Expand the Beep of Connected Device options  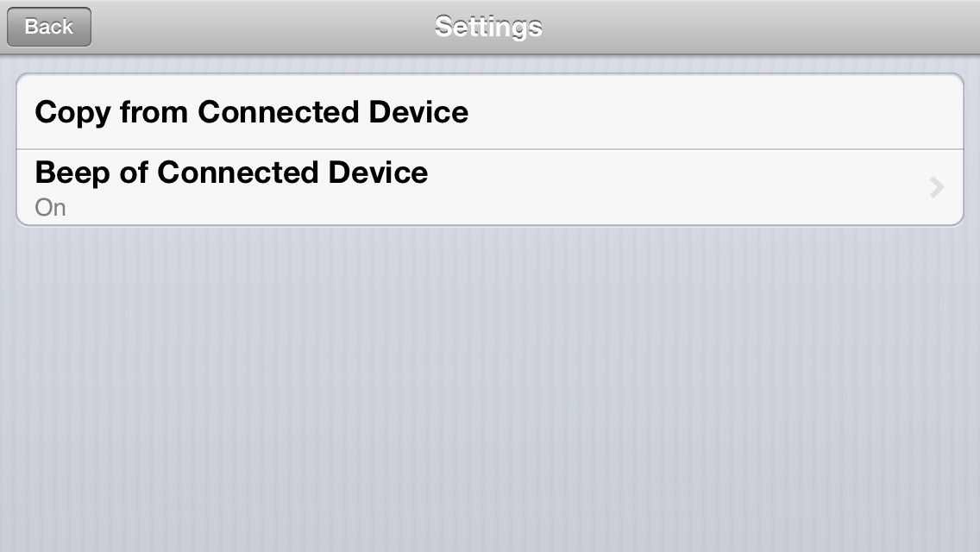click(x=489, y=187)
